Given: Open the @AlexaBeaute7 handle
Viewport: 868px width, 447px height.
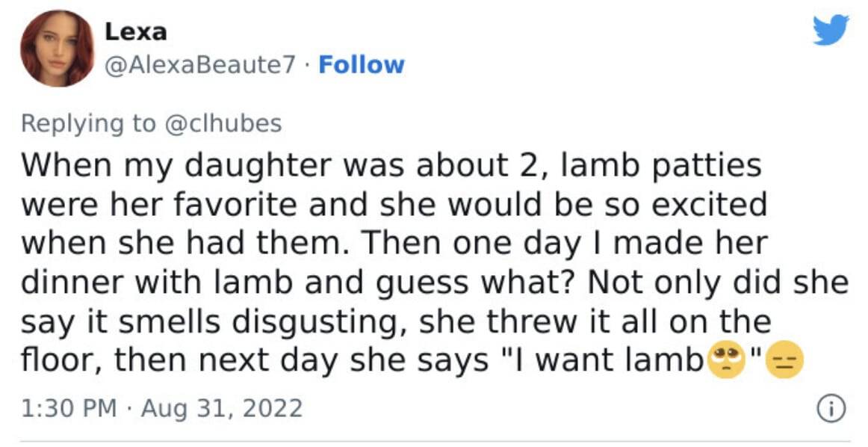Looking at the screenshot, I should 200,65.
